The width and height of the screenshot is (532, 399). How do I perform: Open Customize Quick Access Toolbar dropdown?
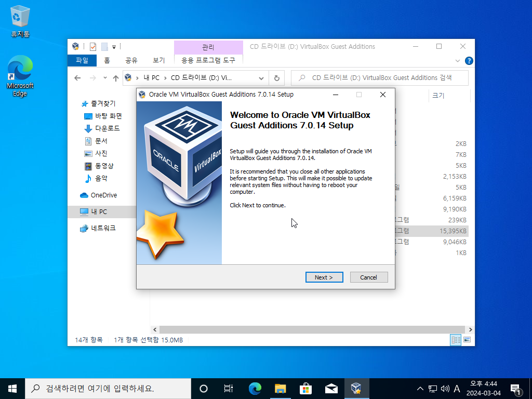(x=114, y=47)
